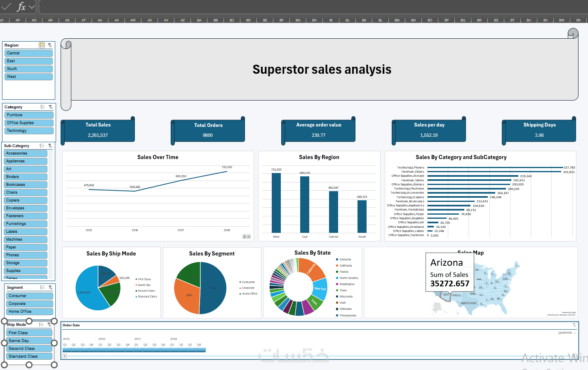Select the Second Class ship mode
This screenshot has width=588, height=370.
click(x=29, y=349)
